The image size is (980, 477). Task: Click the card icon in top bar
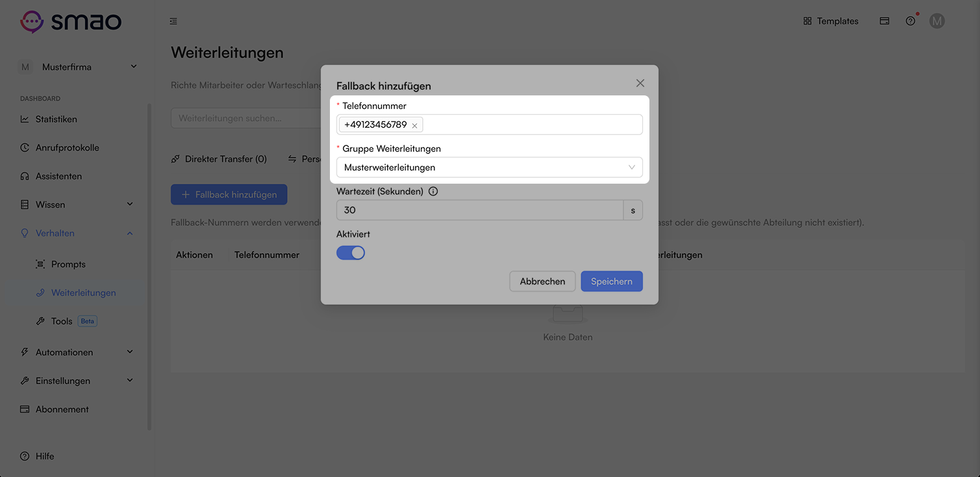tap(885, 21)
